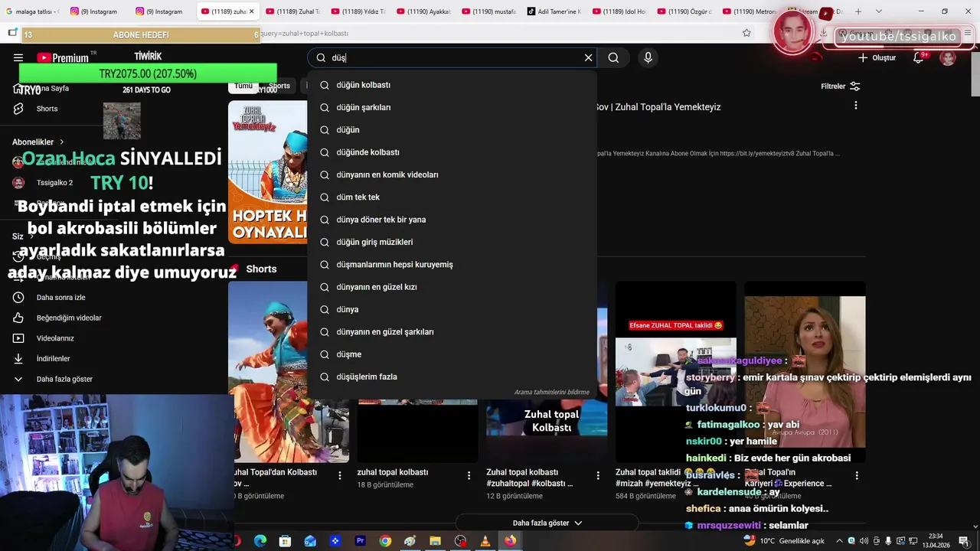This screenshot has height=551, width=980.
Task: Expand the Abonelikler subscriptions section
Action: tap(38, 142)
